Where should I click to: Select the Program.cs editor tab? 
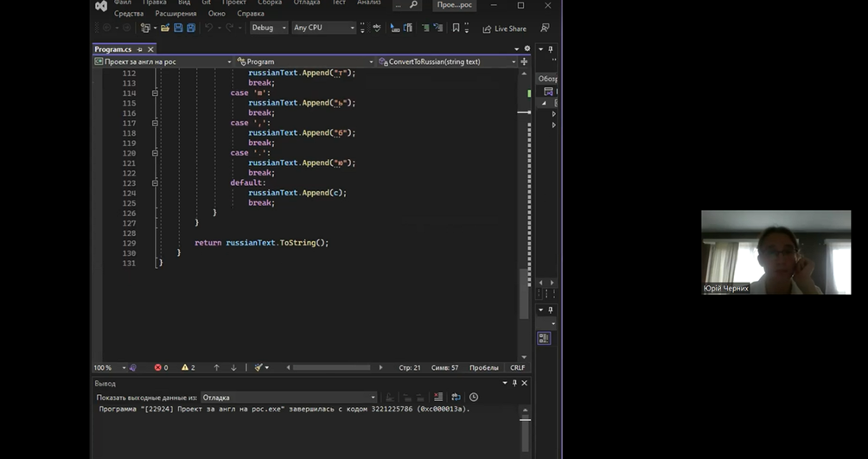coord(113,49)
